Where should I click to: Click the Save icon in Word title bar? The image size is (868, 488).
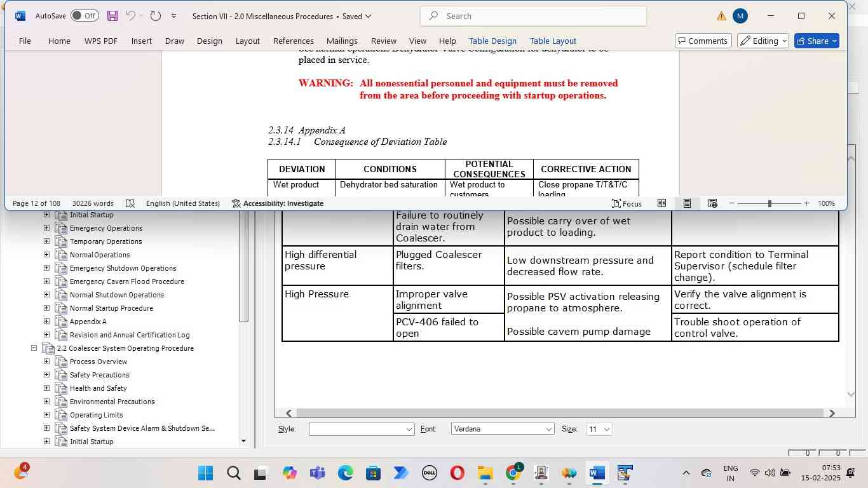coord(112,16)
